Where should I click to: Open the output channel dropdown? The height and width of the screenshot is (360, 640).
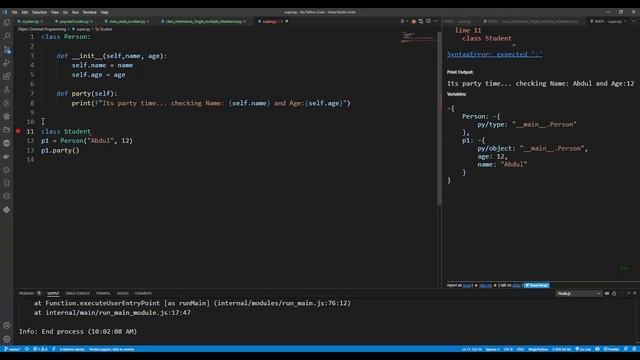pos(578,293)
